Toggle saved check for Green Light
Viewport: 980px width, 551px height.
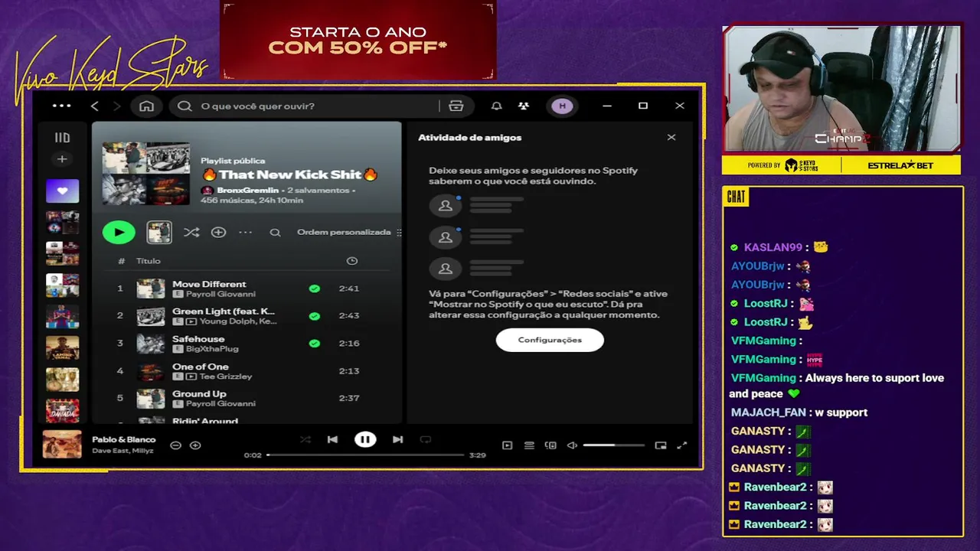tap(314, 315)
